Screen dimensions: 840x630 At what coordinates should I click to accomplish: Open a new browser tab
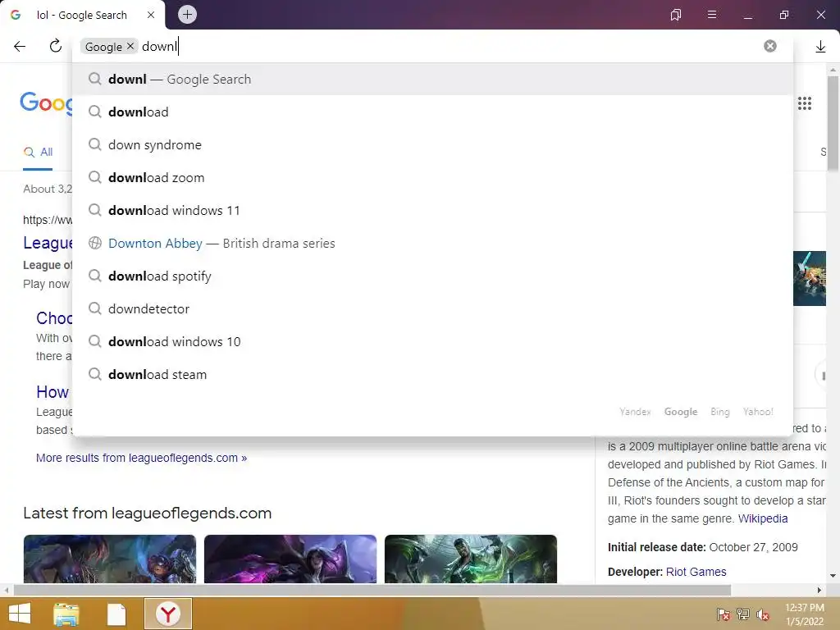[187, 15]
